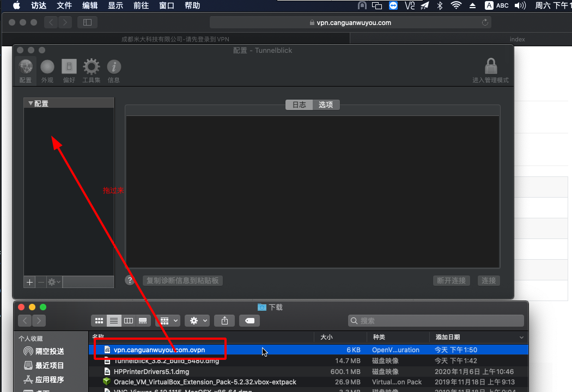Open the Tunnelblick 配置 toolbar tab

pos(26,71)
